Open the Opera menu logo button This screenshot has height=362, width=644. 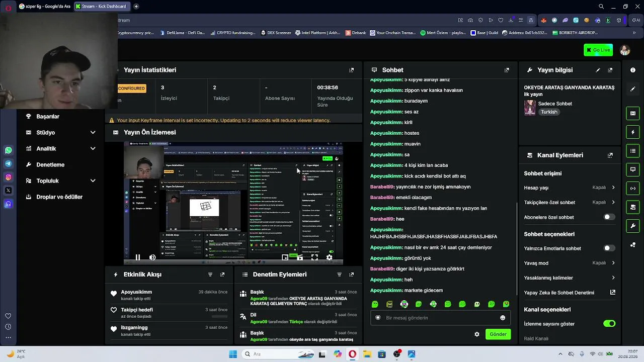8,8
